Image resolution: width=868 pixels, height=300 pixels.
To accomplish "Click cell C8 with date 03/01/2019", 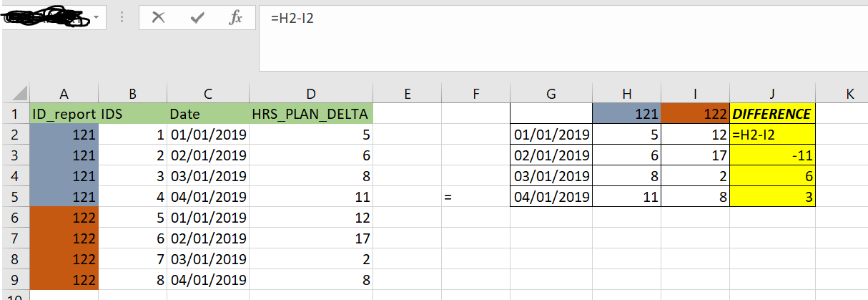I will pos(207,258).
